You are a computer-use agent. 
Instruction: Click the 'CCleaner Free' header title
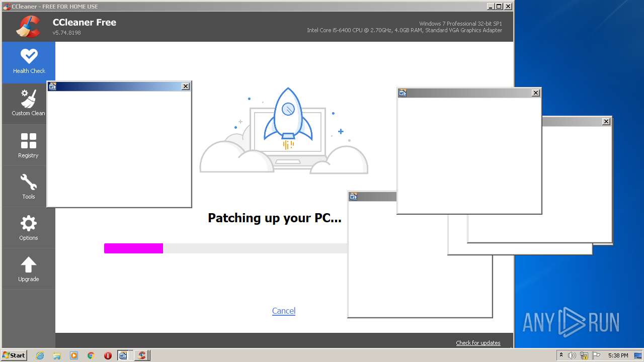point(85,22)
